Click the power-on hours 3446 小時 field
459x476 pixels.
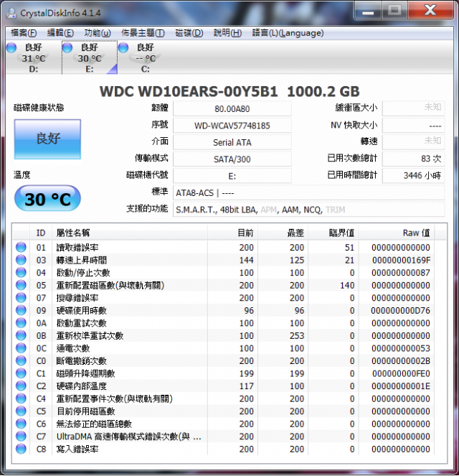[414, 175]
